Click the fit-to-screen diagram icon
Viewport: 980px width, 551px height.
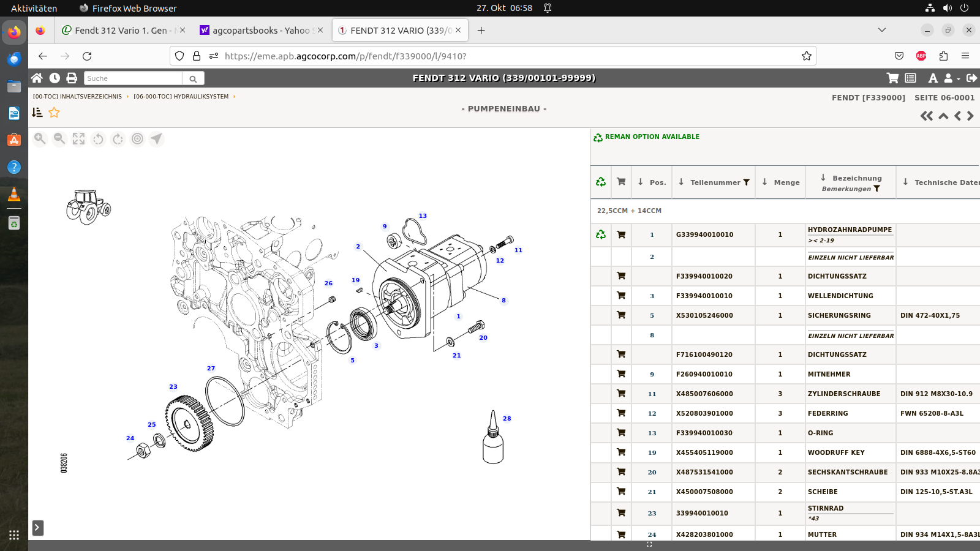[x=78, y=139]
